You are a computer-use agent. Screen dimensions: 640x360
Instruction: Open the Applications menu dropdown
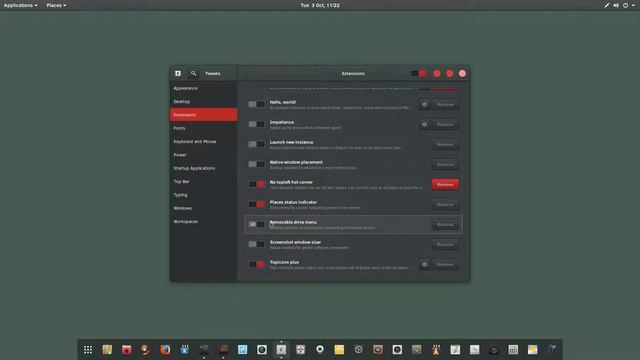click(x=20, y=5)
